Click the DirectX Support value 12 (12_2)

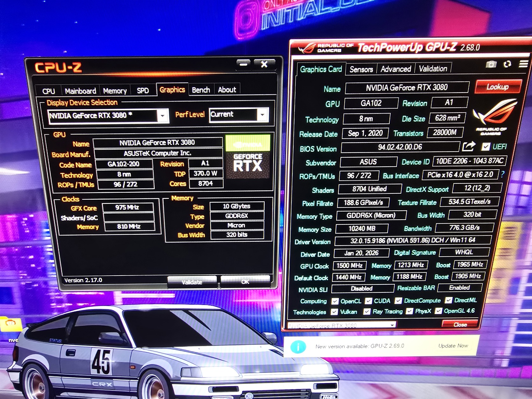[x=477, y=188]
